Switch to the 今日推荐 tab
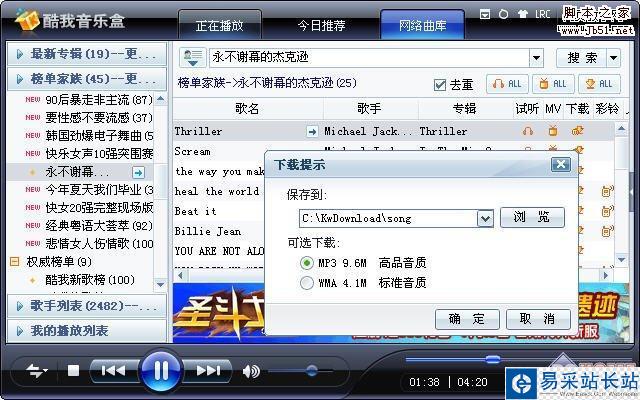Image resolution: width=640 pixels, height=400 pixels. coord(321,26)
